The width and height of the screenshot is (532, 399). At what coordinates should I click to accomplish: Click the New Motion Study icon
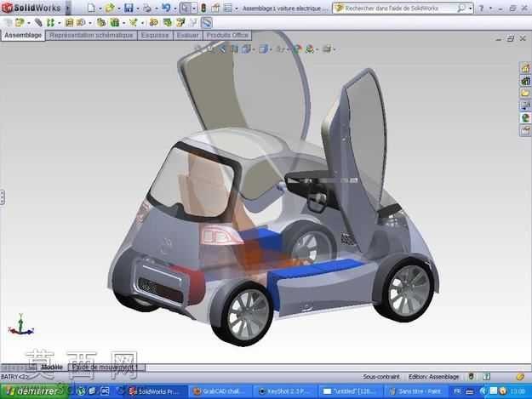click(x=154, y=23)
